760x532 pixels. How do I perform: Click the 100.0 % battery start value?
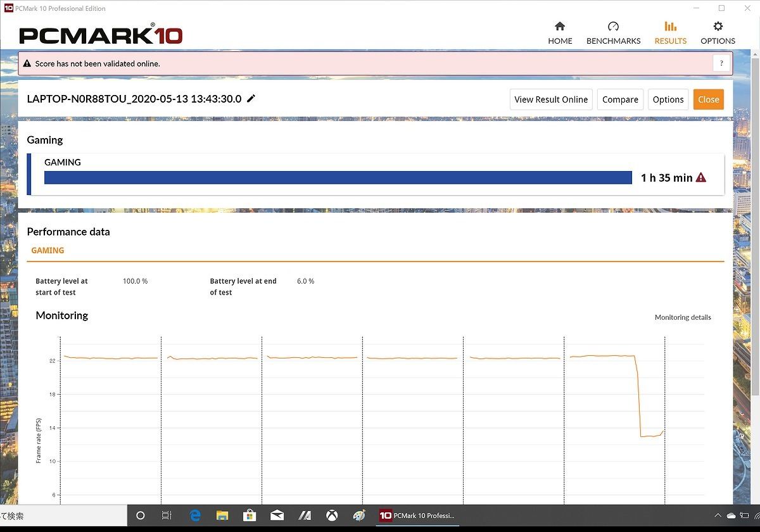135,281
